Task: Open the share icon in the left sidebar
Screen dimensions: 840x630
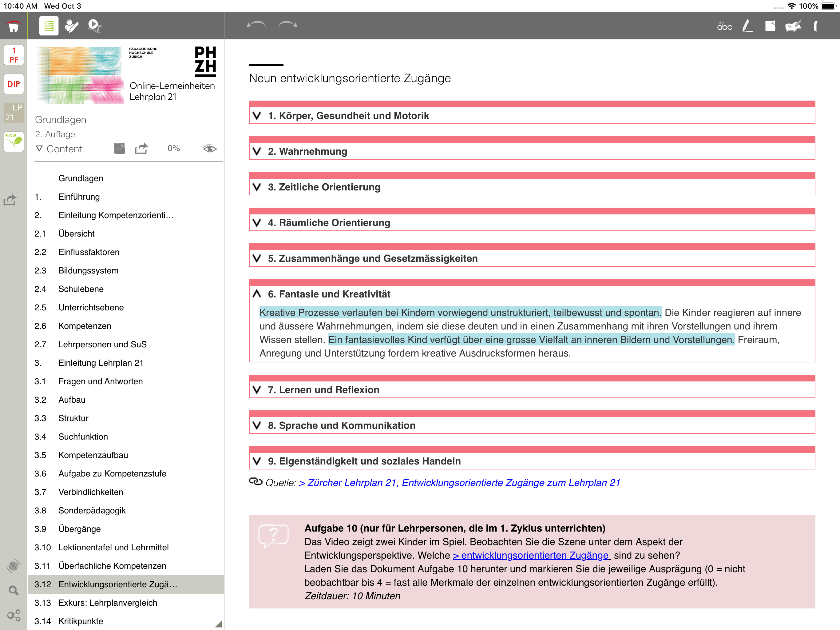Action: click(10, 199)
